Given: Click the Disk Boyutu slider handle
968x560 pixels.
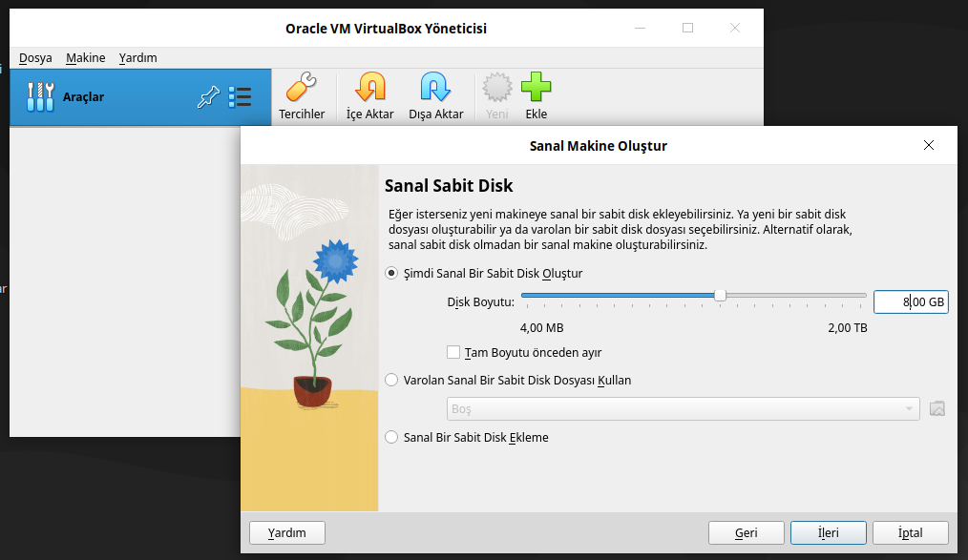Looking at the screenshot, I should click(x=720, y=296).
